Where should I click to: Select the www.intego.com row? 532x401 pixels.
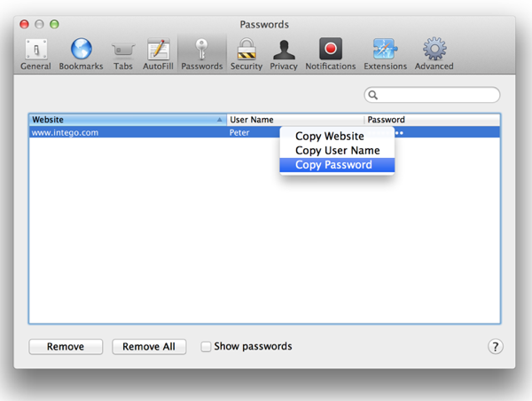(264, 132)
